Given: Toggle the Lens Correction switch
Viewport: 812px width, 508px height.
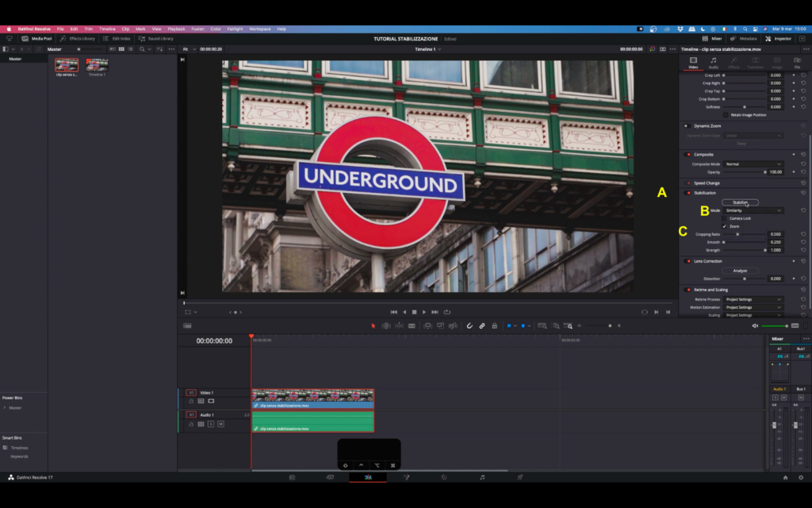Looking at the screenshot, I should tap(688, 261).
